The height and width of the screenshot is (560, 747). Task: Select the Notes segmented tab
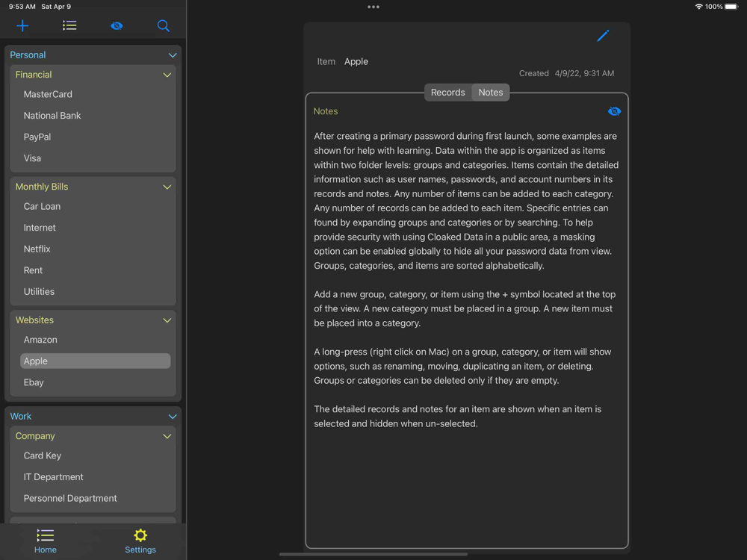pos(491,93)
